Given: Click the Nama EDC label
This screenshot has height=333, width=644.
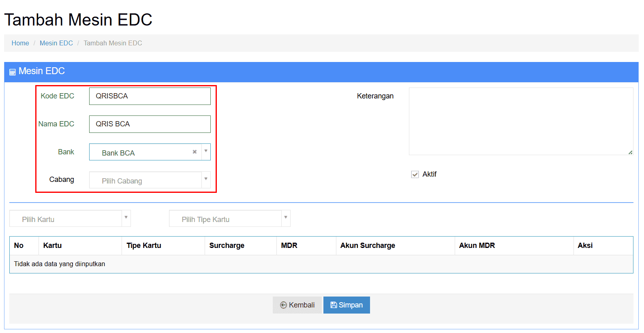Looking at the screenshot, I should (x=56, y=124).
